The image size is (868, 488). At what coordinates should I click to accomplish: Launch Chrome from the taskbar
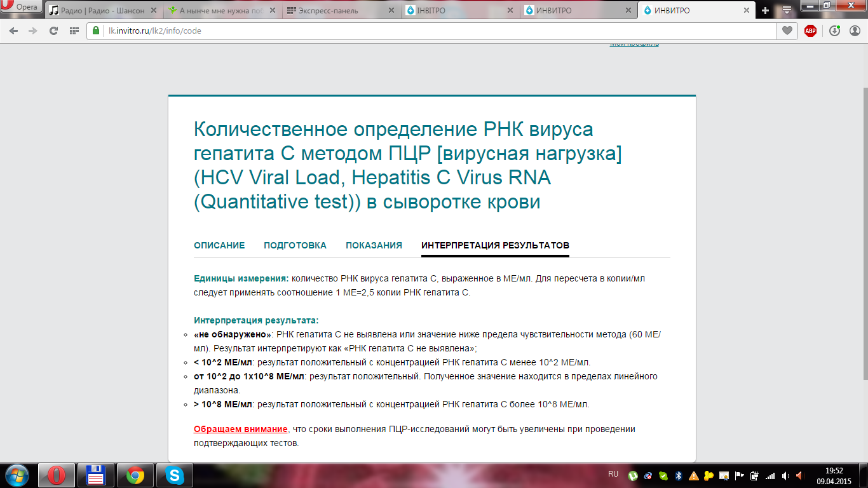(134, 475)
